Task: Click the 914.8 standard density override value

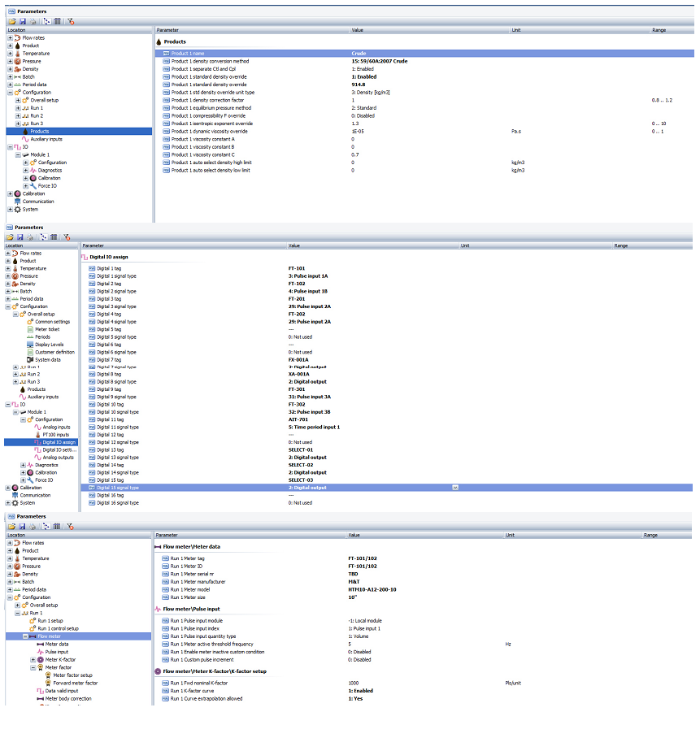Action: [359, 85]
